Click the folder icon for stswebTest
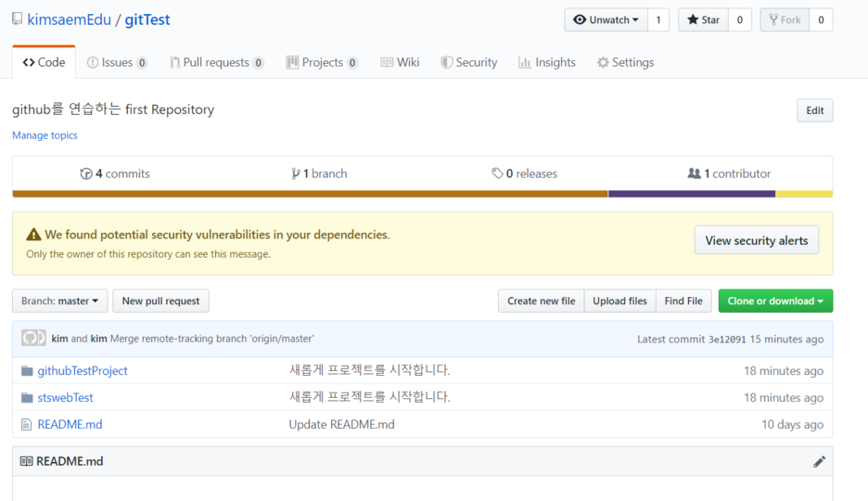This screenshot has height=501, width=868. 27,397
